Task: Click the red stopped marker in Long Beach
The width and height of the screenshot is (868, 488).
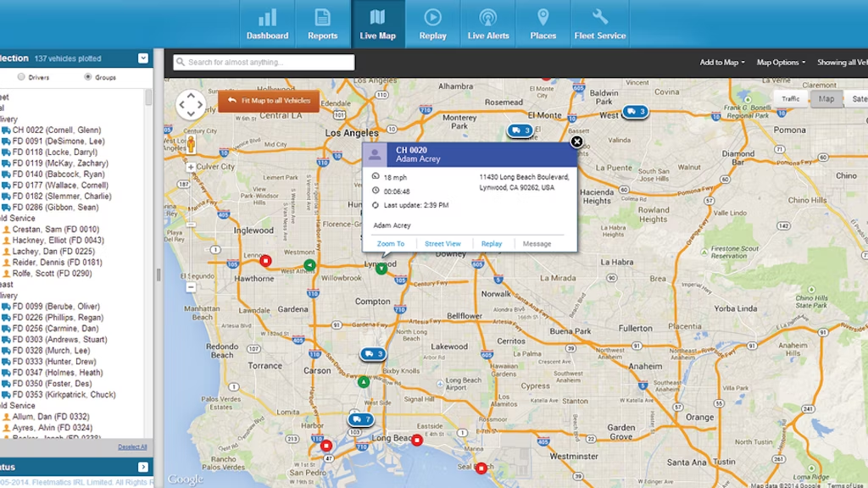Action: coord(417,441)
